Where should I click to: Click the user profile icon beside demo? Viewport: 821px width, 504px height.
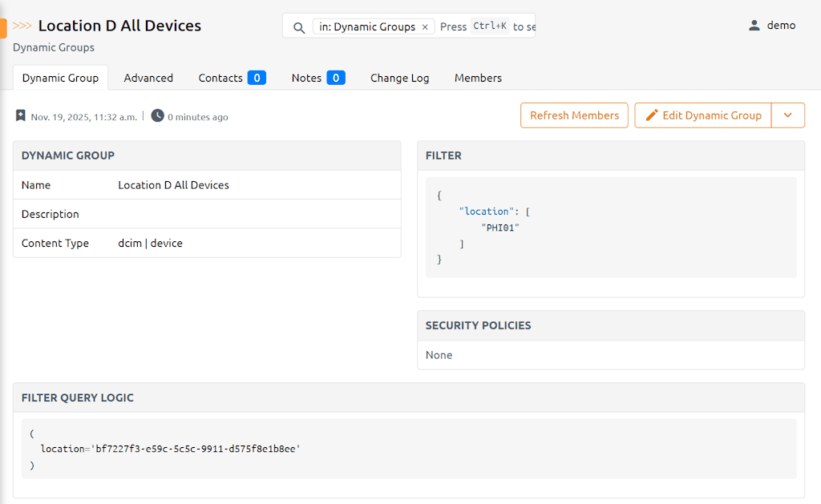click(754, 26)
